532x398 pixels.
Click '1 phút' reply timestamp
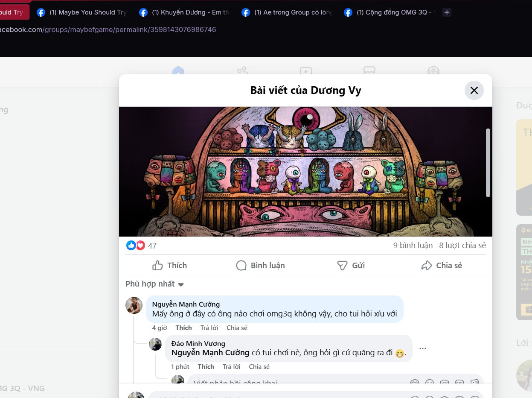tap(180, 367)
